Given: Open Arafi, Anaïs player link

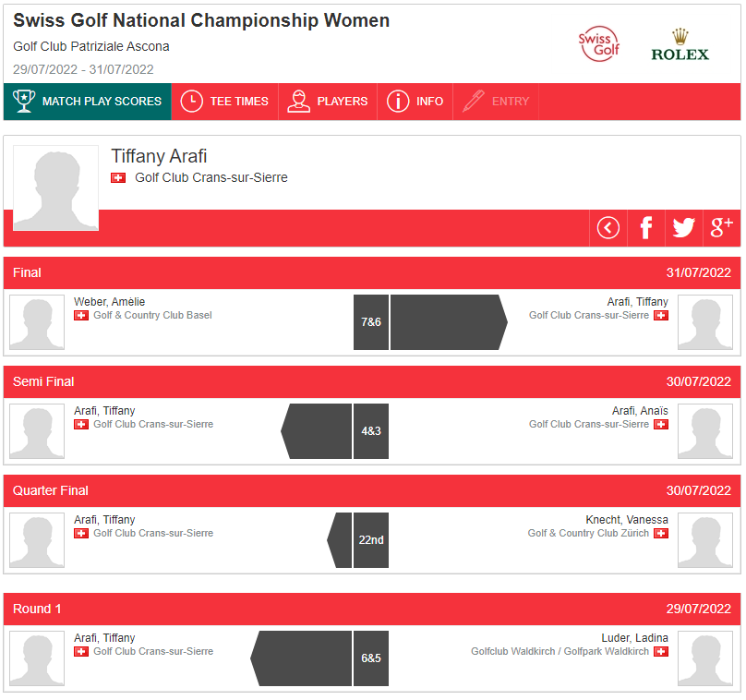Looking at the screenshot, I should coord(640,411).
